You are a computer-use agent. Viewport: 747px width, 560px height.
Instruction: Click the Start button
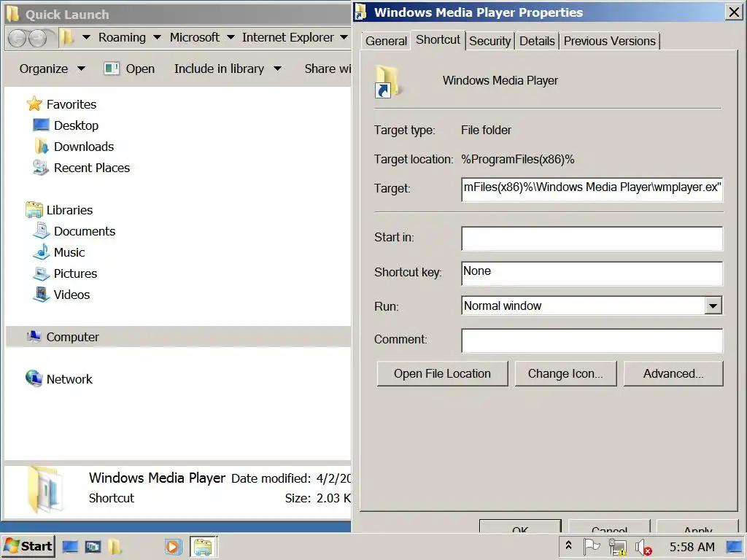[28, 546]
